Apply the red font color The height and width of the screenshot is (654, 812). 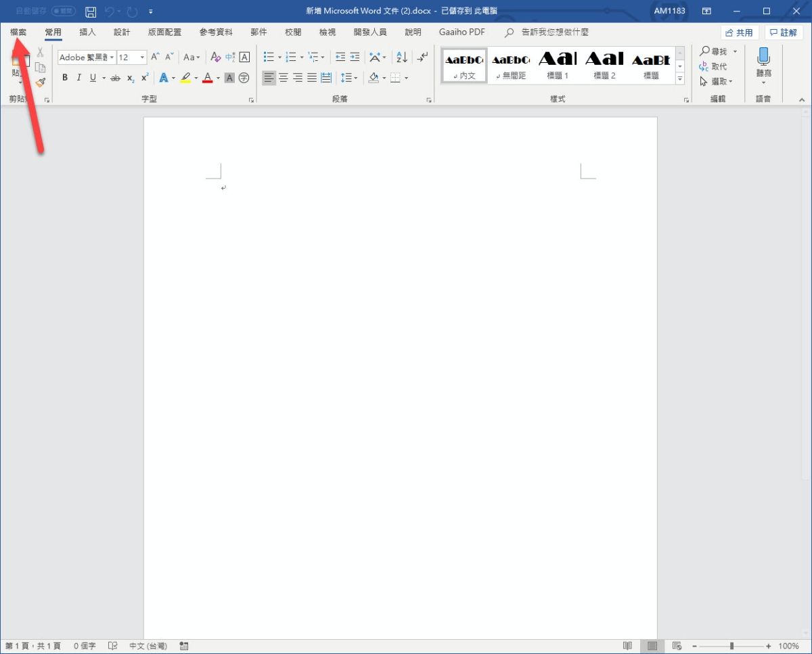tap(208, 78)
